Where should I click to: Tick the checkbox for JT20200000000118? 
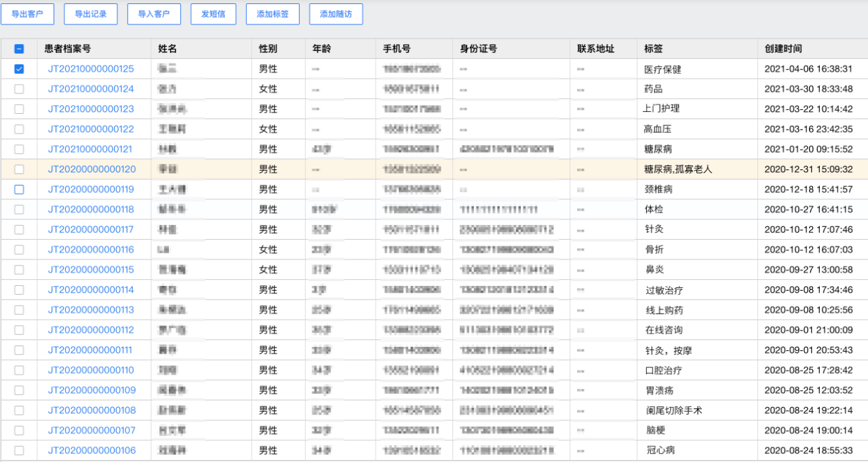pos(19,209)
